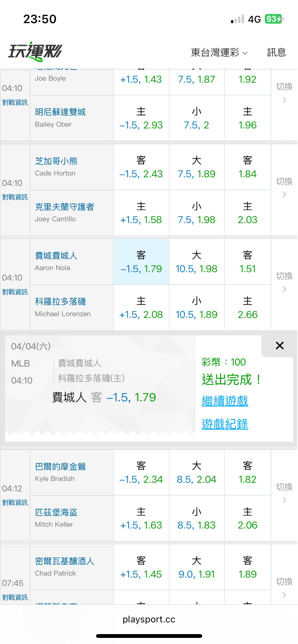
Task: Open the 巴爾的摩金鶯 team link
Action: pos(60,467)
